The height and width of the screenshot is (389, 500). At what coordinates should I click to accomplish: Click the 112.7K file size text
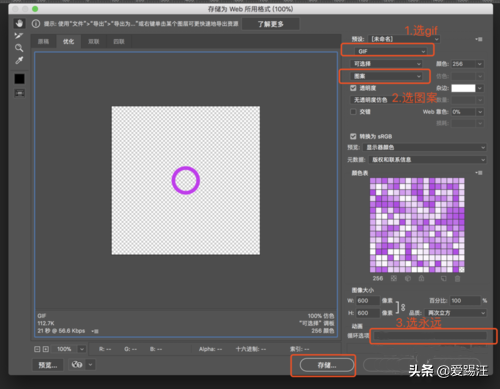coord(46,323)
